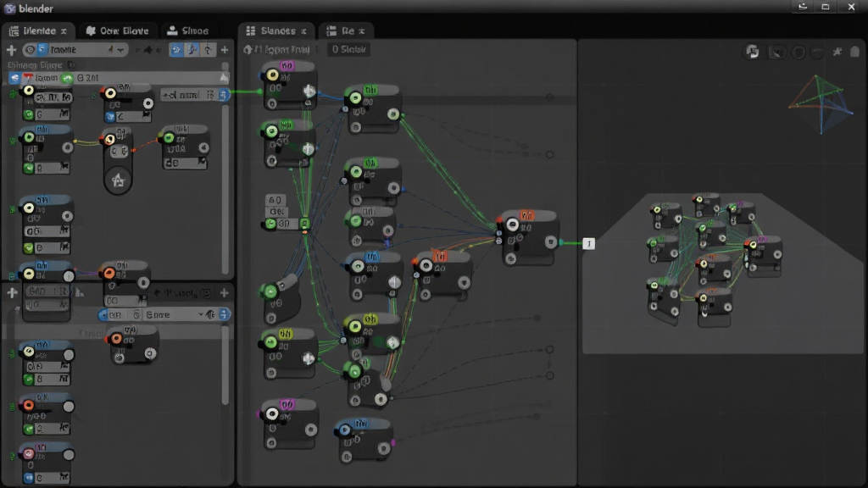Viewport: 868px width, 488px height.
Task: Click the green round icon in the highlighted row
Action: tap(68, 78)
